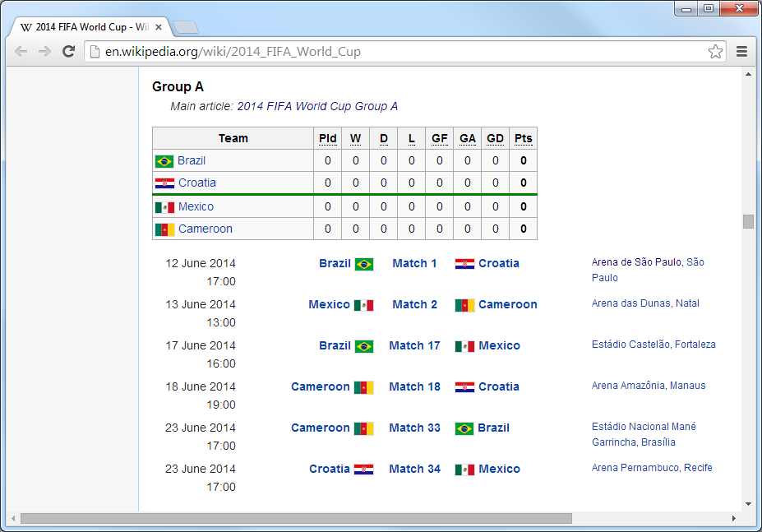Screen dimensions: 762x532
Task: Click the Croatia flag in the Match 34 row
Action: [x=363, y=470]
